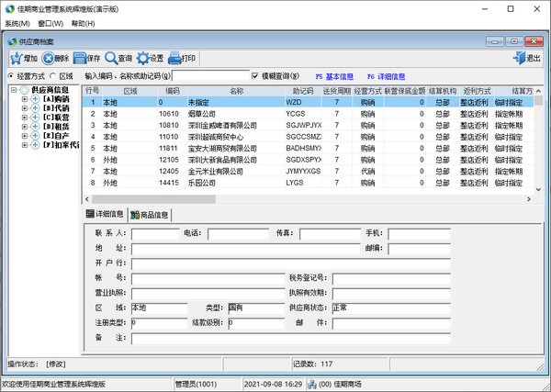Click the 供应商信息 tree root icon

pyautogui.click(x=24, y=90)
